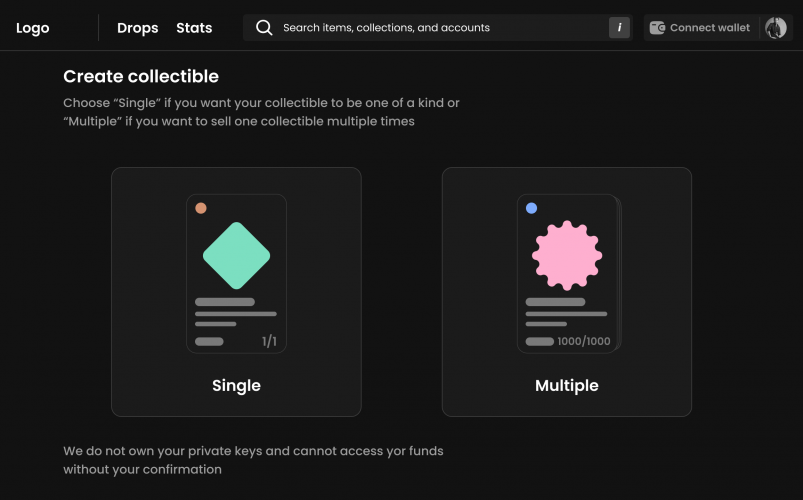This screenshot has width=803, height=500.
Task: Click the 'Choose “Single”' description text
Action: click(261, 112)
